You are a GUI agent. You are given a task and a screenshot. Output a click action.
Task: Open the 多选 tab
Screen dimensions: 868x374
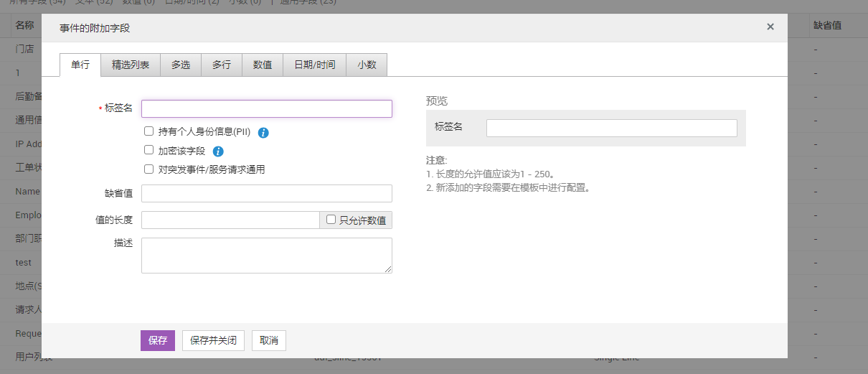[181, 65]
